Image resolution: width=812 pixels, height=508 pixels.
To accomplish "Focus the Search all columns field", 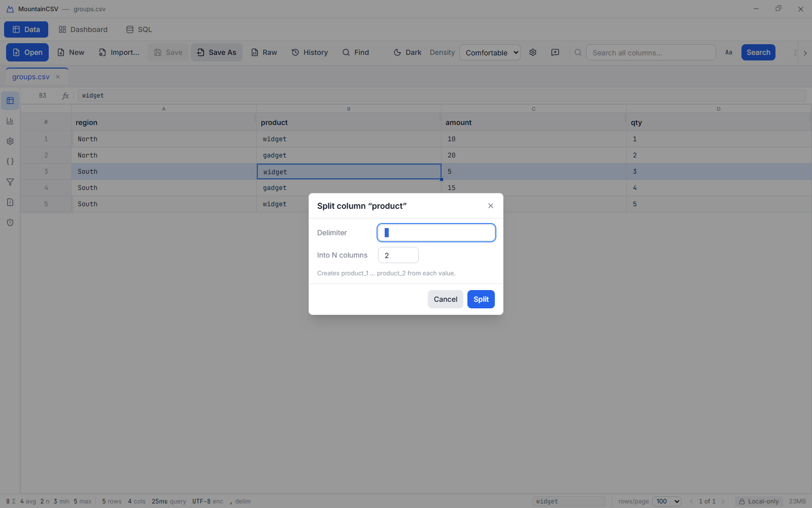I will pyautogui.click(x=651, y=52).
